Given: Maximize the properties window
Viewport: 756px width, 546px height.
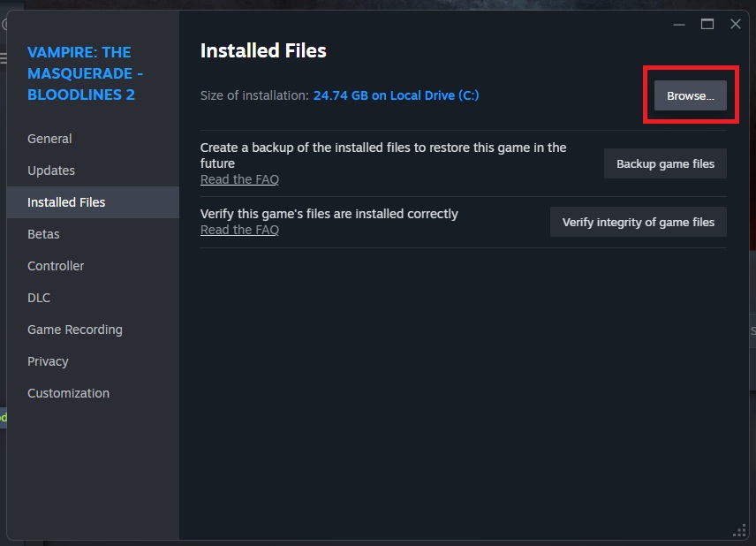Looking at the screenshot, I should click(707, 24).
